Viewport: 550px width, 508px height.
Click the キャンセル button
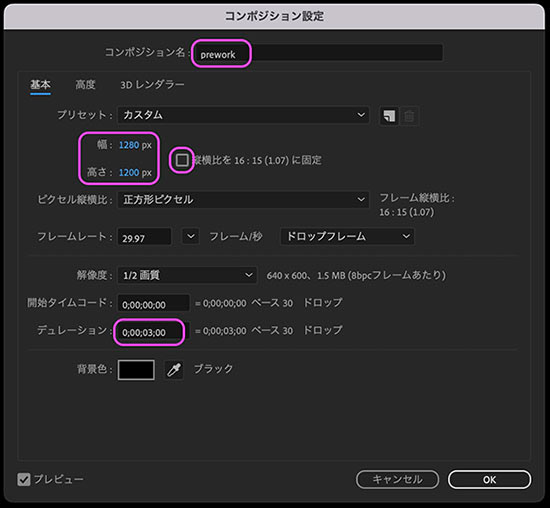[397, 480]
